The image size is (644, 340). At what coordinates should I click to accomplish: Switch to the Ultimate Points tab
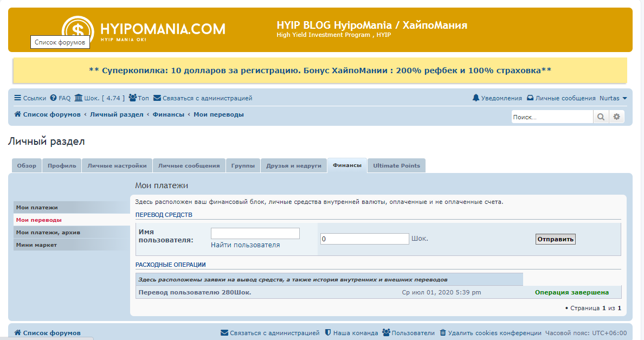[396, 166]
